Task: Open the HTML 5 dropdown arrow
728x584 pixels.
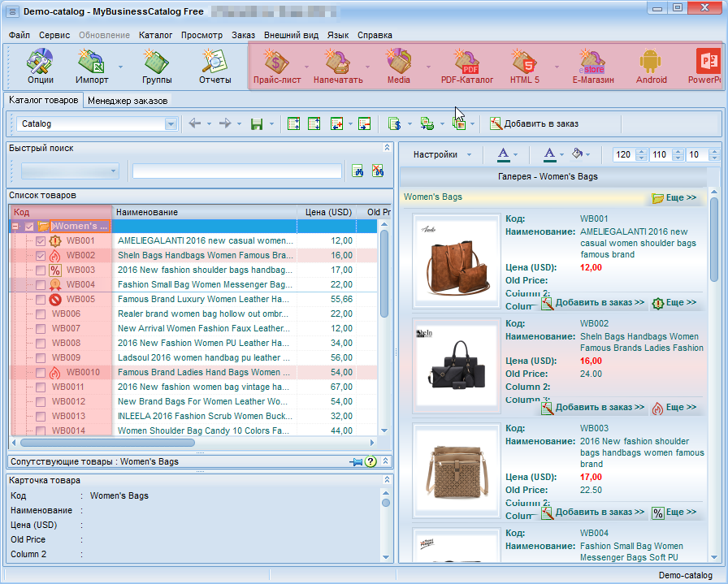Action: (557, 67)
